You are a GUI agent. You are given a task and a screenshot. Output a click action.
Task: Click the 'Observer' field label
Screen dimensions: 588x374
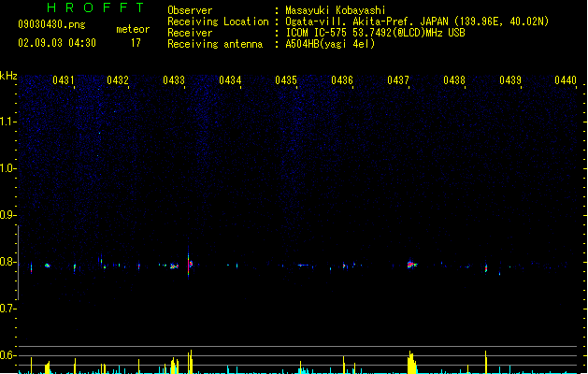pos(190,10)
